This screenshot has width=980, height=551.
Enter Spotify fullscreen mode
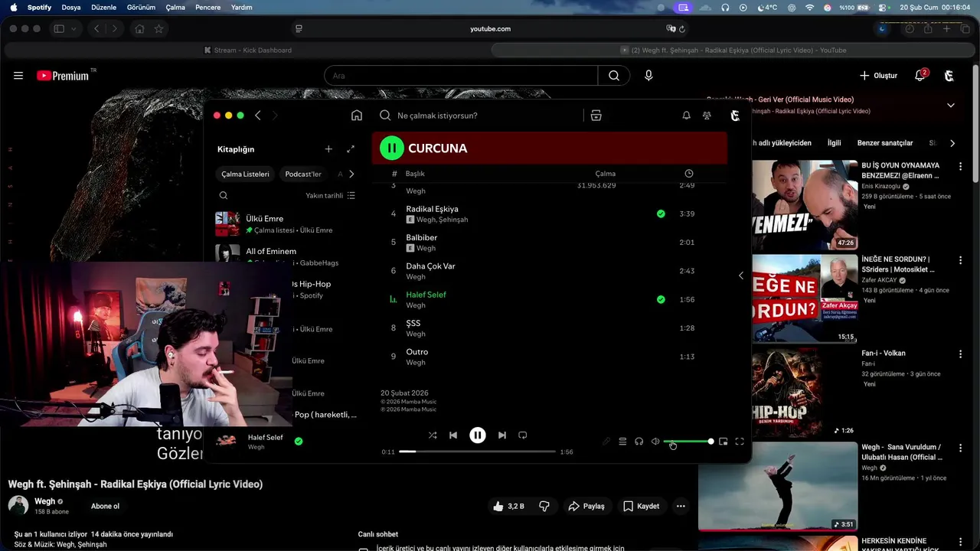click(x=740, y=442)
